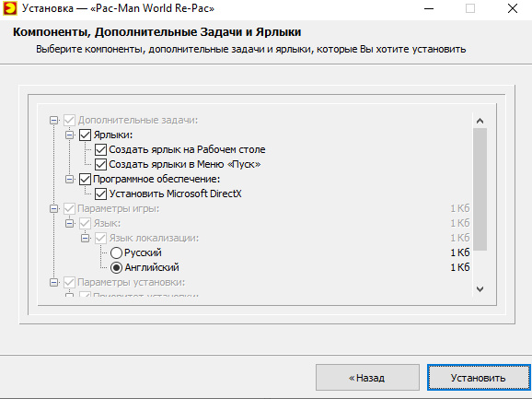
Task: Collapse the "Дополнительные задачи:" tree node
Action: [53, 120]
